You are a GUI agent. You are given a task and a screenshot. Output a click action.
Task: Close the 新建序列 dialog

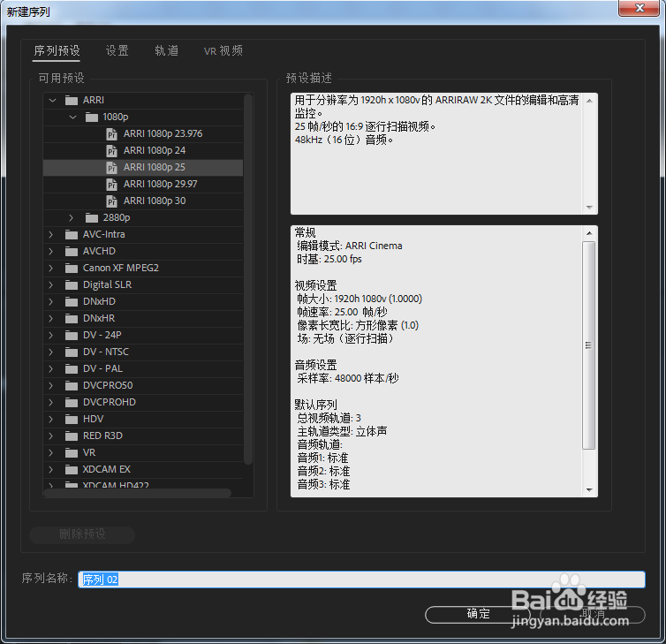coord(640,8)
